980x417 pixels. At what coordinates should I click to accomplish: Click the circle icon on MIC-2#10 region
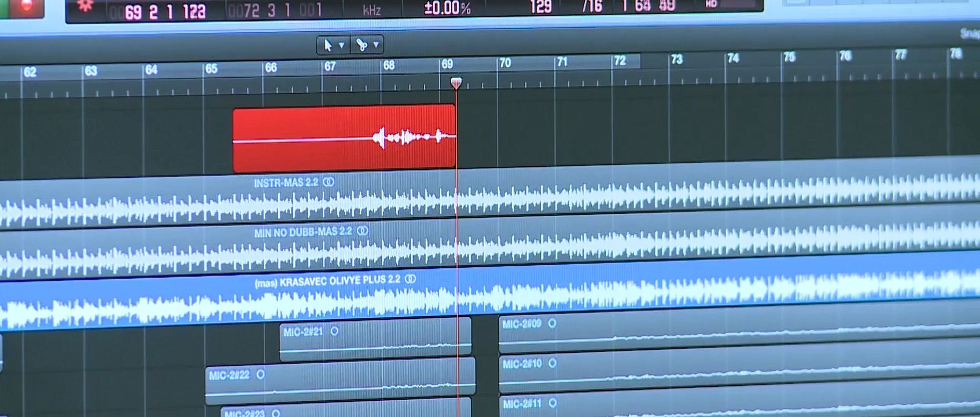pyautogui.click(x=552, y=363)
